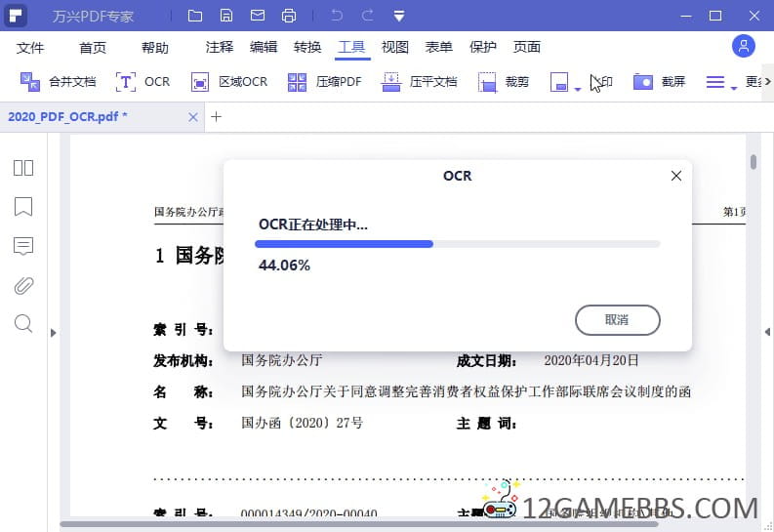Click the OCR progress bar
Viewport: 774px width, 532px height.
click(459, 243)
